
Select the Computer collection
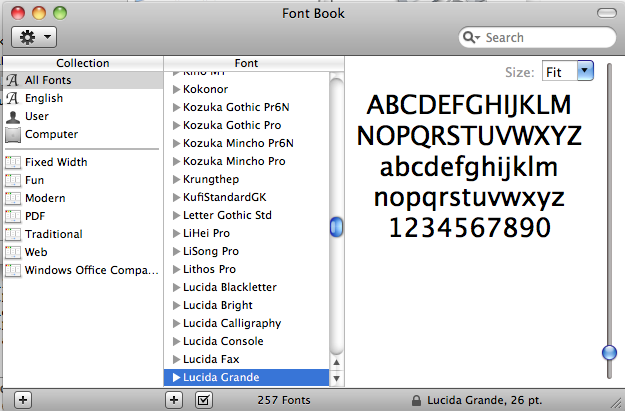[x=83, y=134]
